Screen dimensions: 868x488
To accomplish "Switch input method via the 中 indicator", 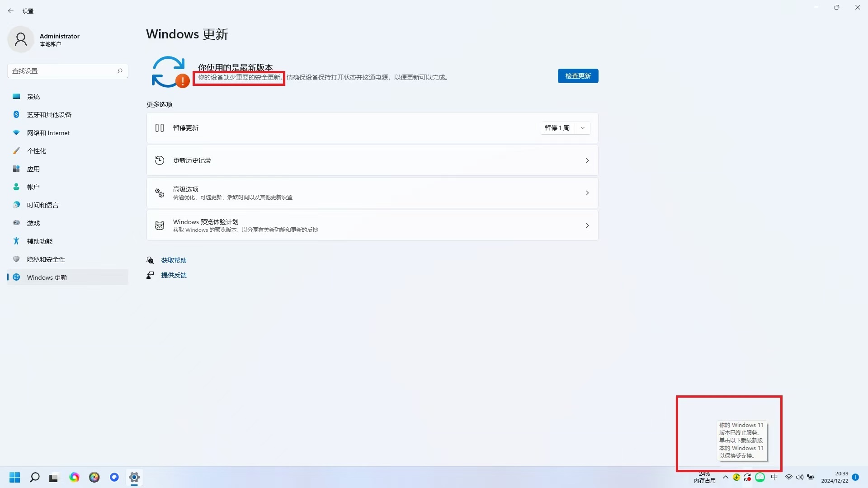I will [774, 477].
